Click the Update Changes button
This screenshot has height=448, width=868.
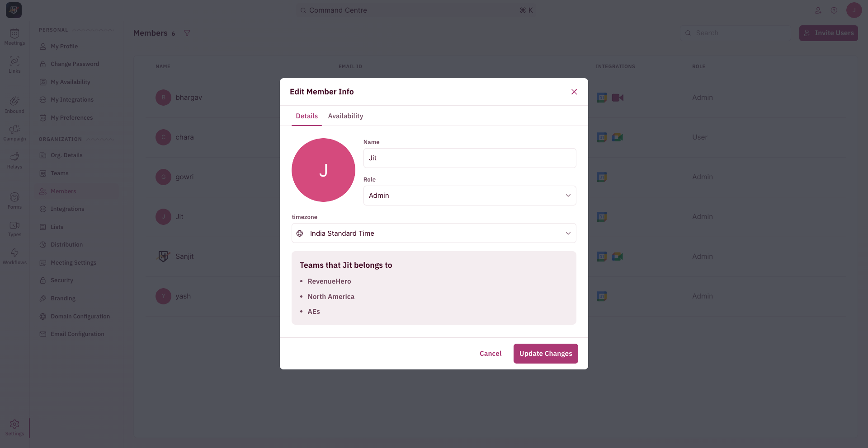click(x=546, y=354)
